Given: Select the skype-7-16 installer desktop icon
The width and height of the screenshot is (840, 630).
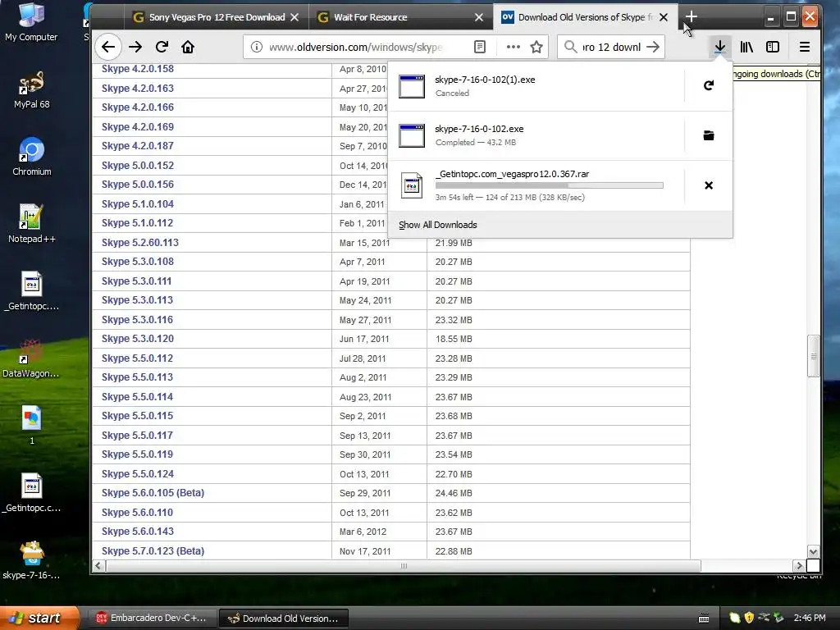Looking at the screenshot, I should 31,560.
